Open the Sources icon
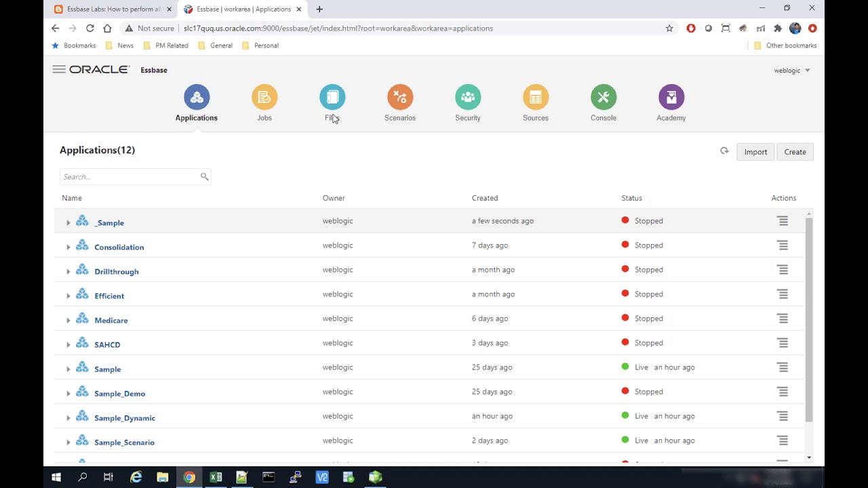The width and height of the screenshot is (868, 488). pyautogui.click(x=536, y=98)
